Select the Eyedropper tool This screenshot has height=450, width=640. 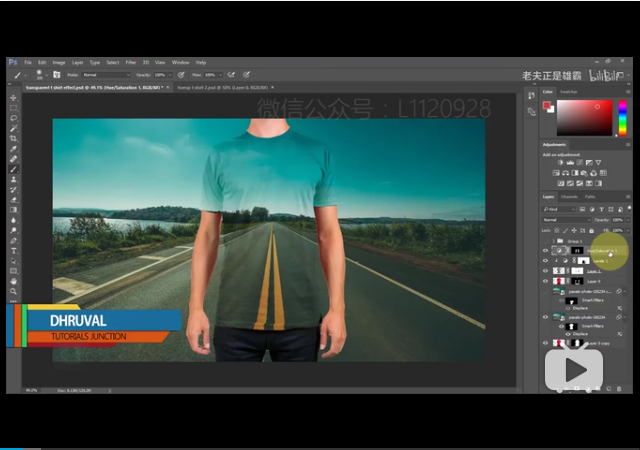coord(13,149)
